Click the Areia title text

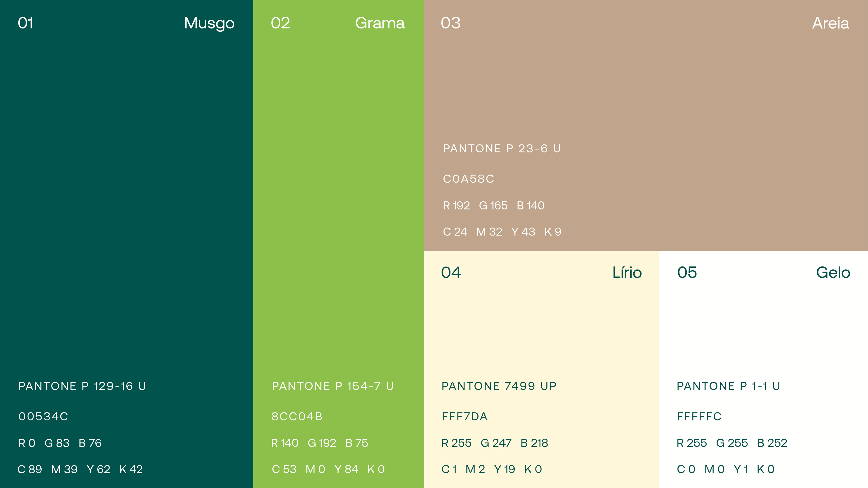point(831,23)
